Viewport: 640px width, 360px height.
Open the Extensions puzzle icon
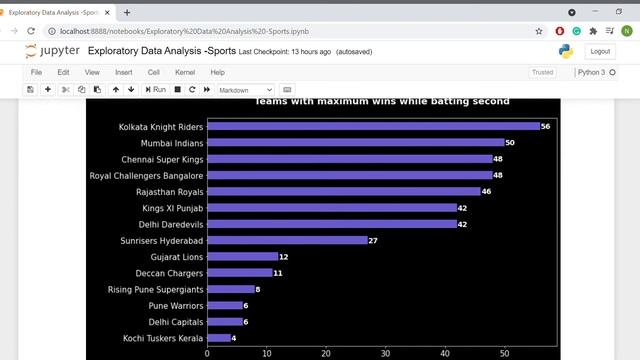(593, 31)
